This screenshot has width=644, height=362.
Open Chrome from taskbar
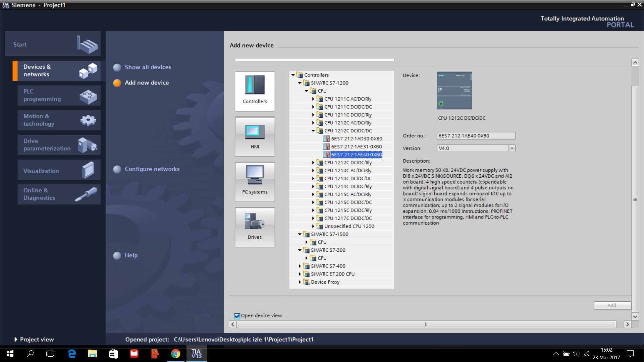[x=175, y=354]
